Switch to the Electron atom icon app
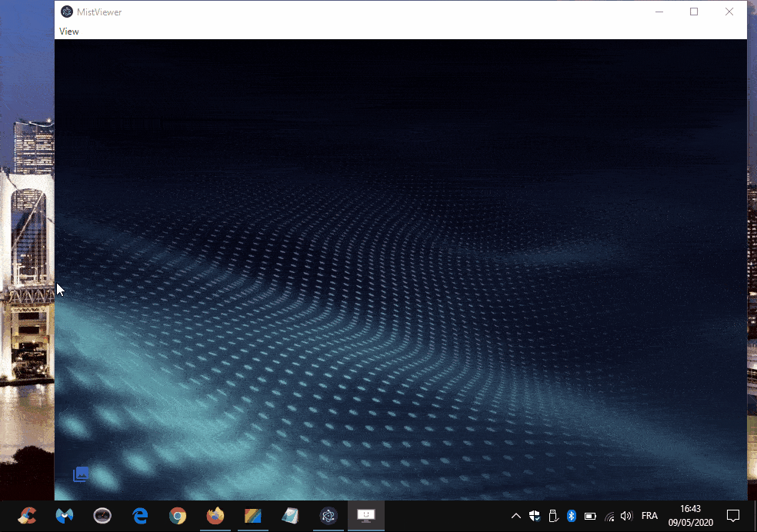The image size is (757, 532). click(x=328, y=516)
